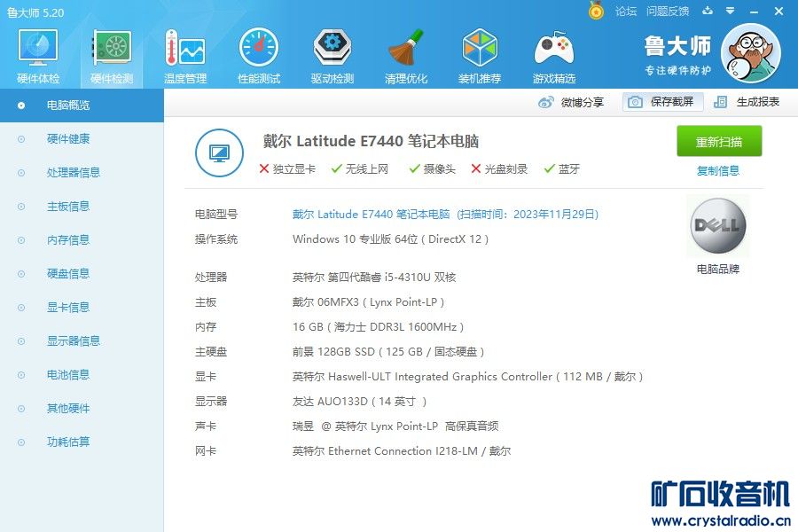Click 复制信息 copy info link

(x=717, y=170)
